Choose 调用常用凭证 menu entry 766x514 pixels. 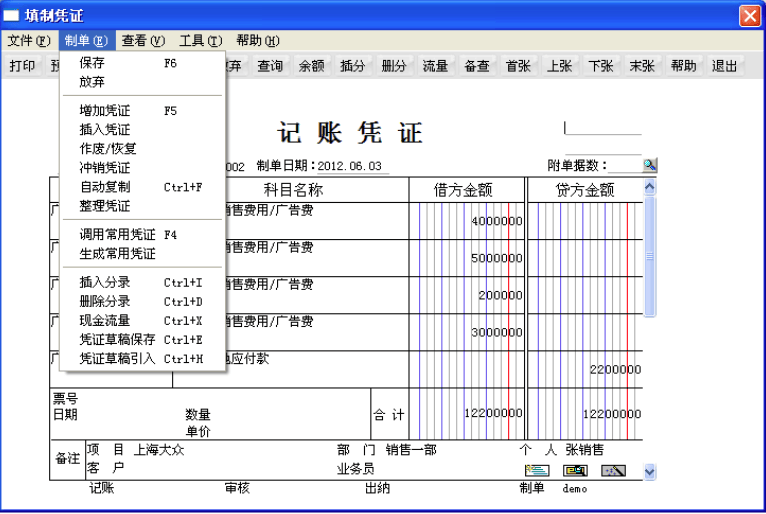tap(142, 235)
